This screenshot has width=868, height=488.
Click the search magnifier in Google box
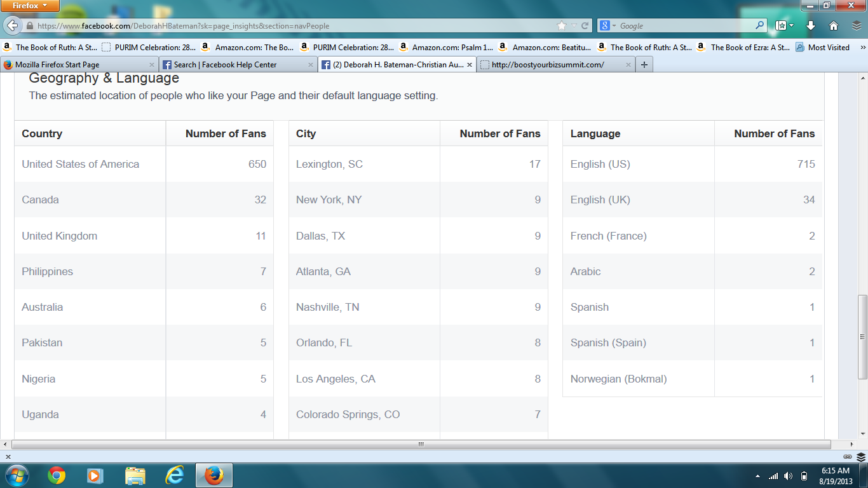click(760, 26)
